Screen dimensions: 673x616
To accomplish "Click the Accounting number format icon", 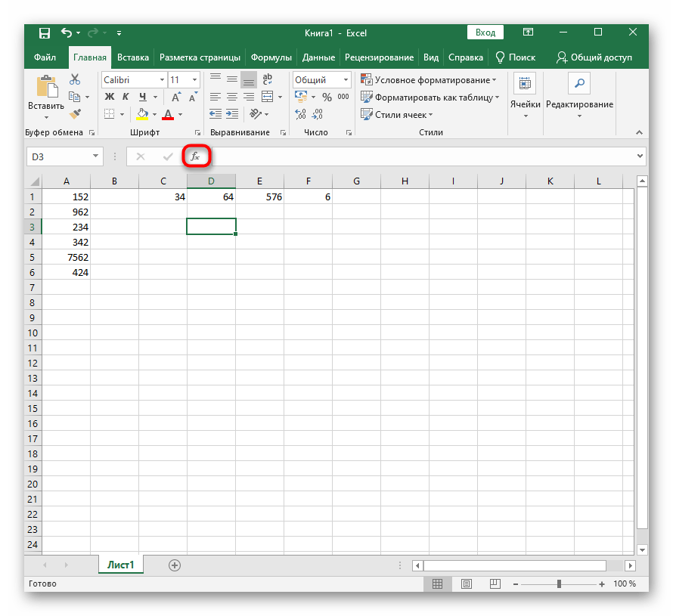I will tap(301, 97).
